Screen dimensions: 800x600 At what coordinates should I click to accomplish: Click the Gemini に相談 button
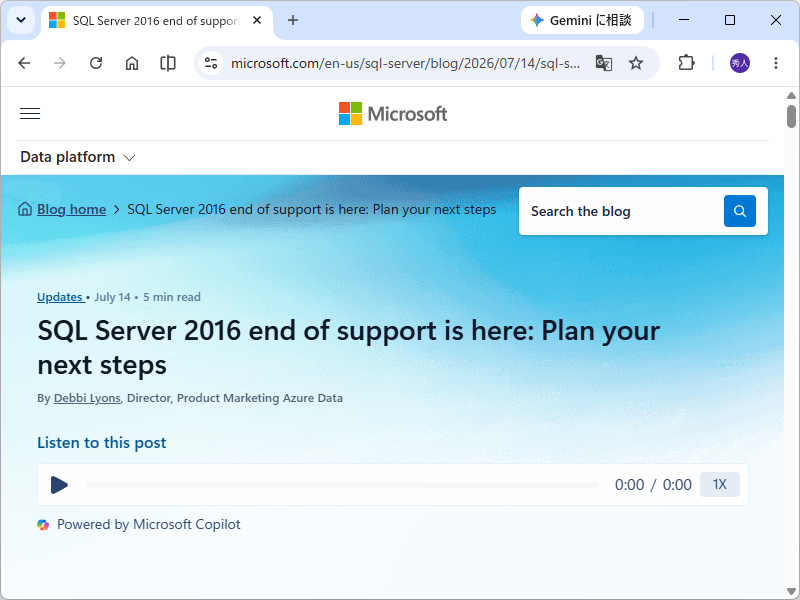click(582, 20)
